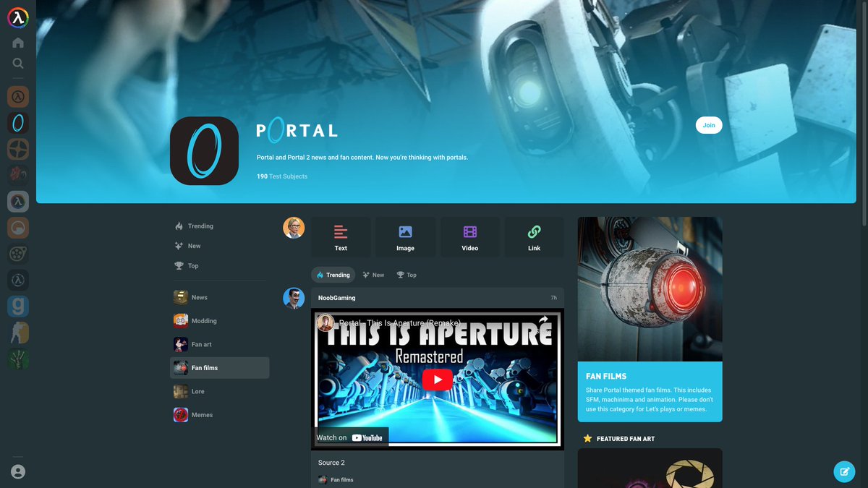Screen dimensions: 868x488
Task: Click the page vertical scrollbar
Action: coord(864,116)
